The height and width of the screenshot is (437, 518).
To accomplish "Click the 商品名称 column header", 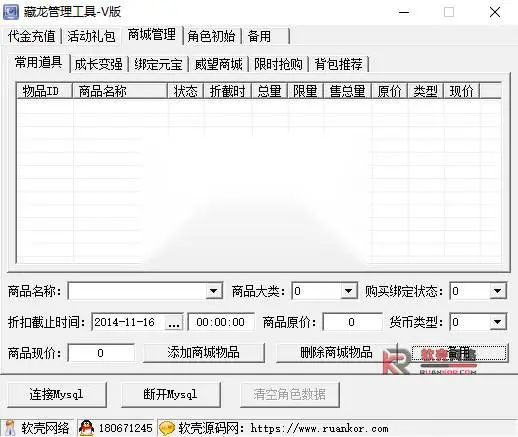I will tap(120, 91).
